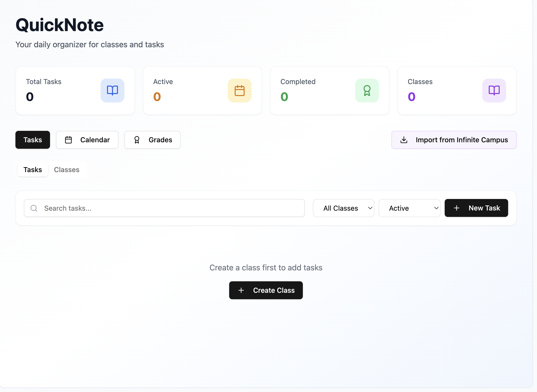
Task: Select the Calendar view
Action: click(x=87, y=140)
